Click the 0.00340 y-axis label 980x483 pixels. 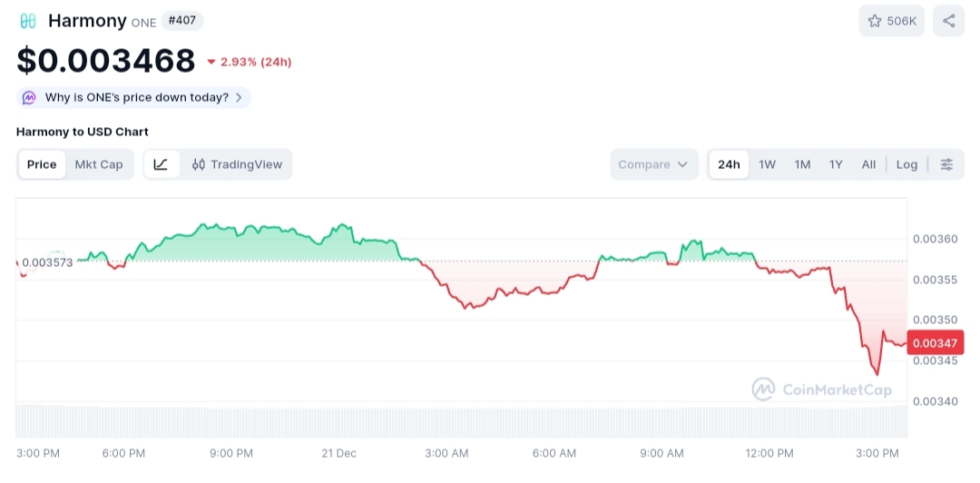click(x=935, y=401)
